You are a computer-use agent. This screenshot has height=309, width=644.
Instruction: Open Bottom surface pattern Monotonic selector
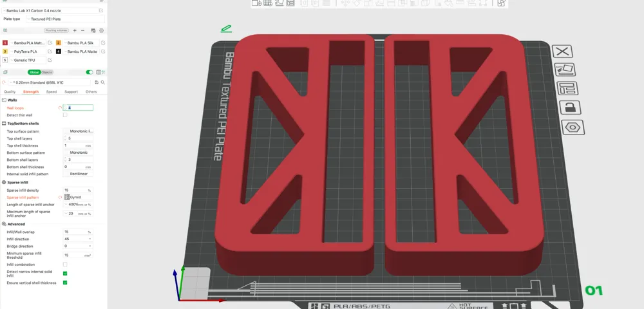pos(78,153)
